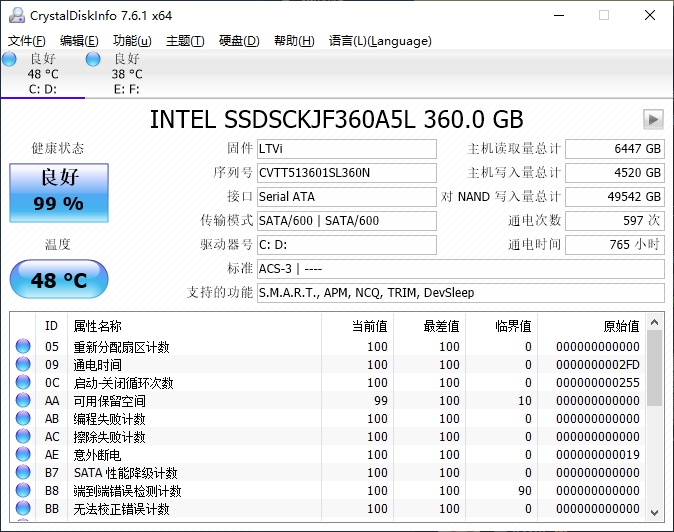Click status orb for attribute 0C row

(24, 383)
